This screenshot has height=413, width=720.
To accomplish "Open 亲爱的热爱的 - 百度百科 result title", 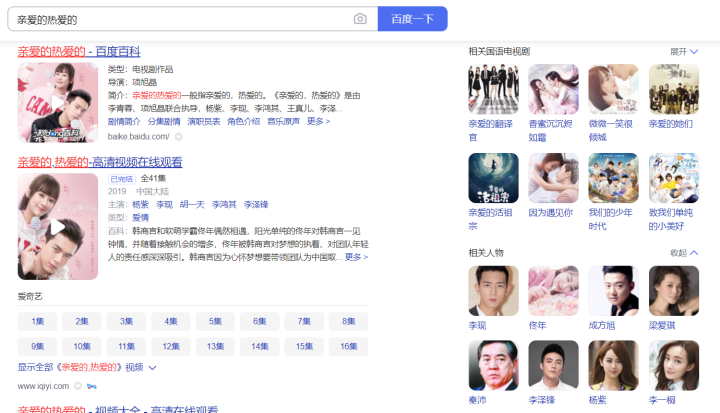I will pyautogui.click(x=79, y=51).
